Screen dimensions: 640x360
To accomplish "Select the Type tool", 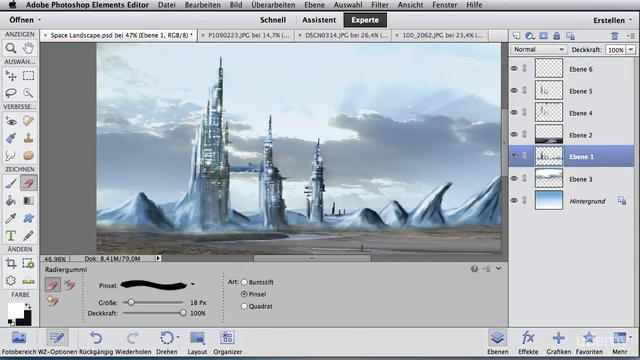I will pos(11,236).
